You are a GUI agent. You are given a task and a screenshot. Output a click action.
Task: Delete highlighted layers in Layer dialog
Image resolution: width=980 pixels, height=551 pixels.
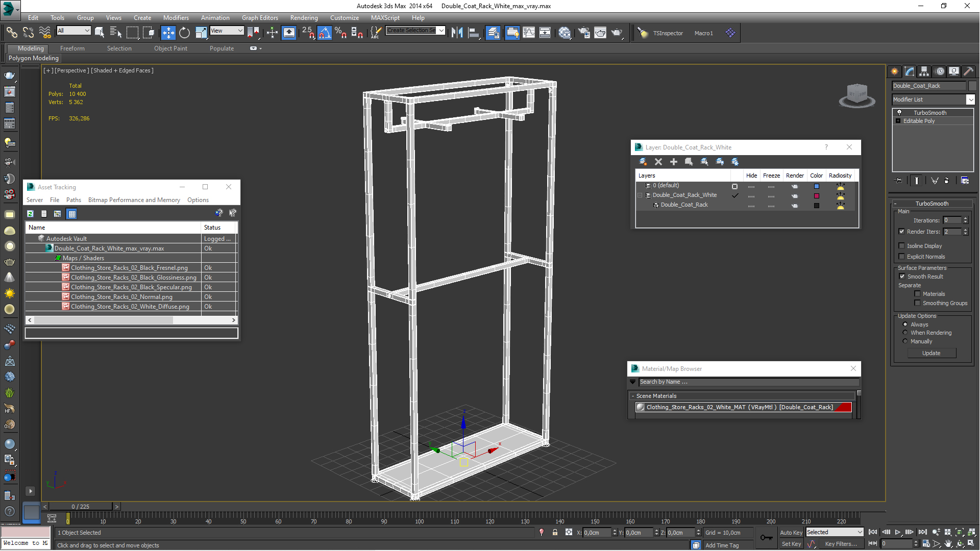click(x=658, y=162)
